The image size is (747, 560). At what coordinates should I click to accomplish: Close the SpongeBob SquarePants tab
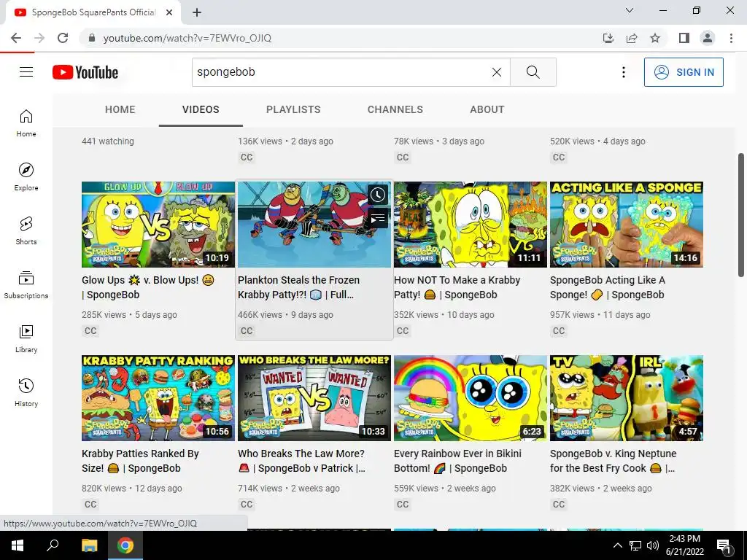tap(169, 12)
